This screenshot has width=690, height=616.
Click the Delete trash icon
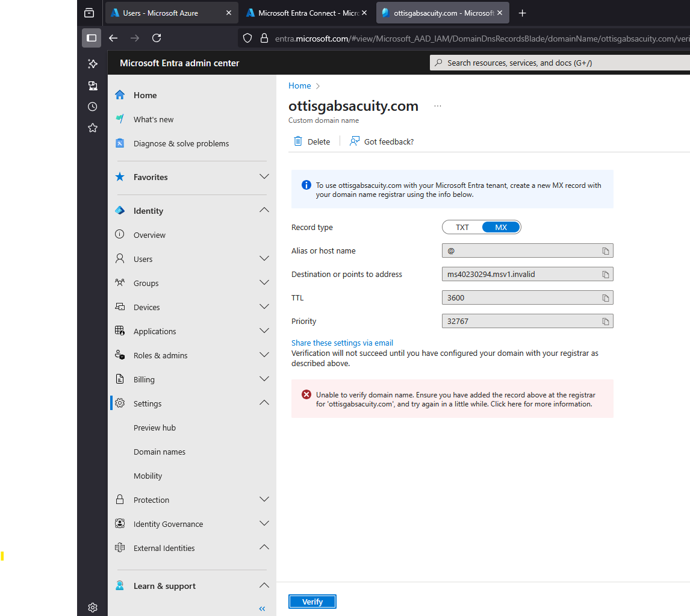point(298,142)
